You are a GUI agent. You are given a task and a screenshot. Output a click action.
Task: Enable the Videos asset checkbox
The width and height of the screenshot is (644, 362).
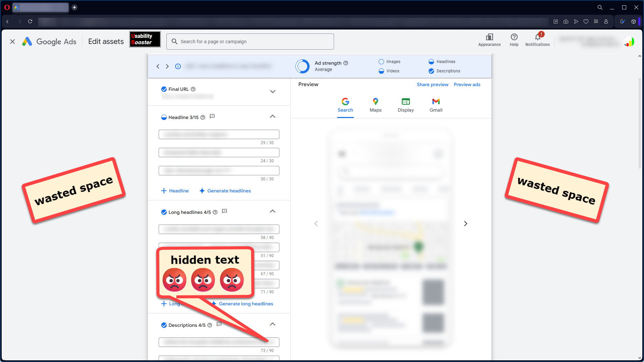[x=381, y=71]
